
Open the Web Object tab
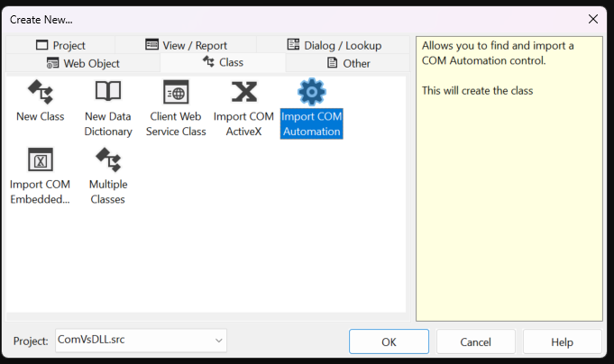(83, 63)
